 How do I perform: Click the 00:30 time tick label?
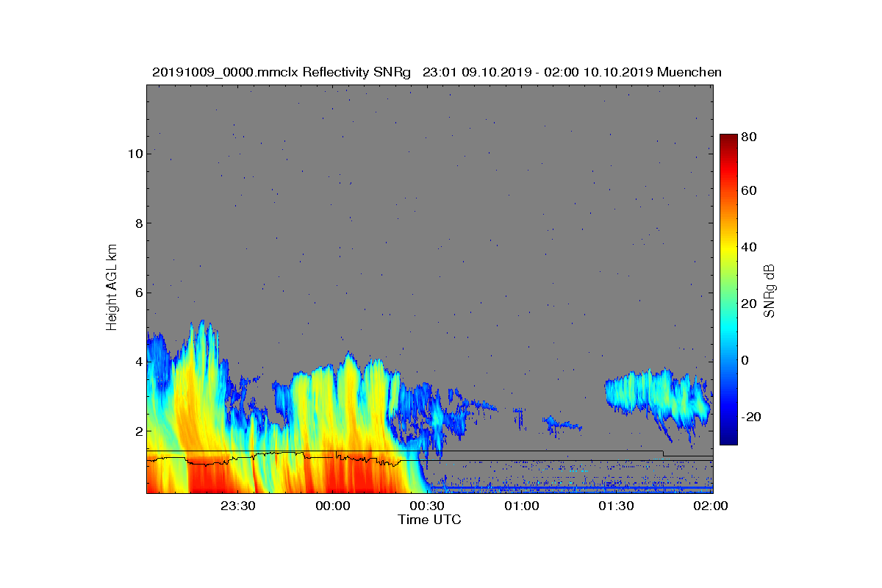tap(427, 506)
